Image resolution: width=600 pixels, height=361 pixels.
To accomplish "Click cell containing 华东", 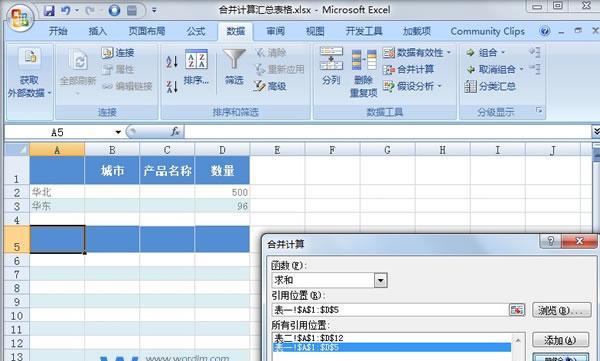I will point(57,206).
